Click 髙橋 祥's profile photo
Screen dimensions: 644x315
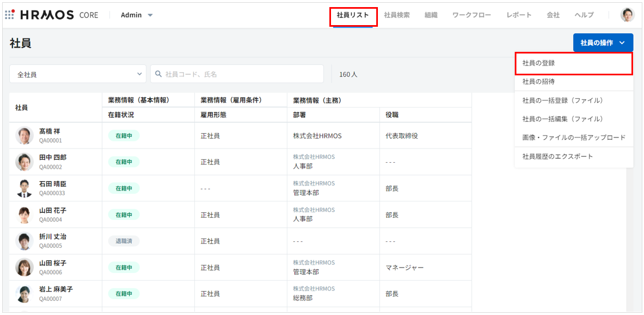pyautogui.click(x=25, y=135)
